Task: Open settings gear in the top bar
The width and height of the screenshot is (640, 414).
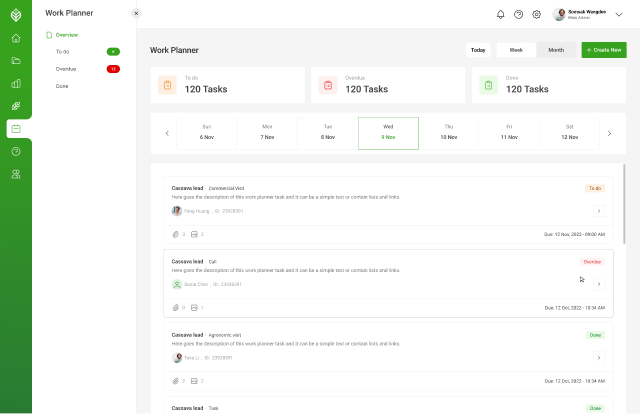Action: coord(536,15)
